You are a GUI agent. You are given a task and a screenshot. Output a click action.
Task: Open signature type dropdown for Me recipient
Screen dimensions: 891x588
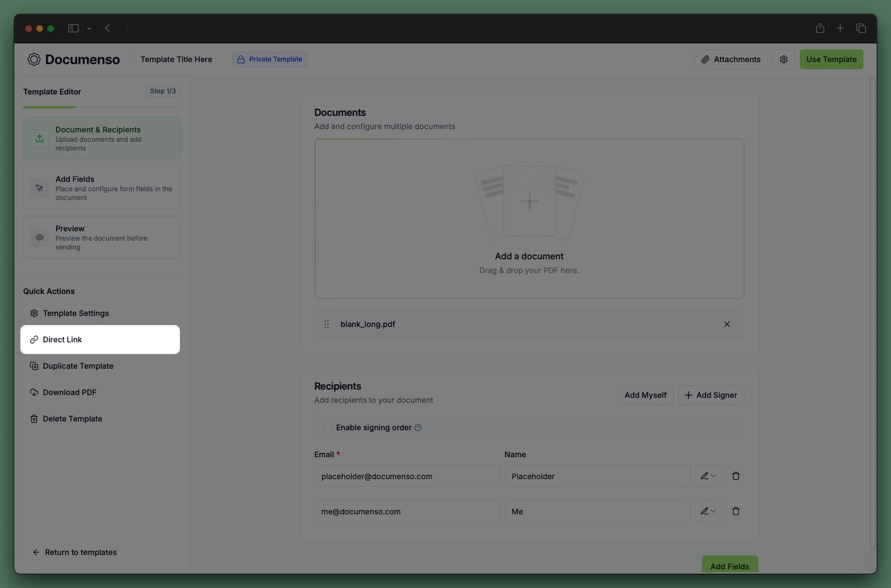[x=708, y=511]
